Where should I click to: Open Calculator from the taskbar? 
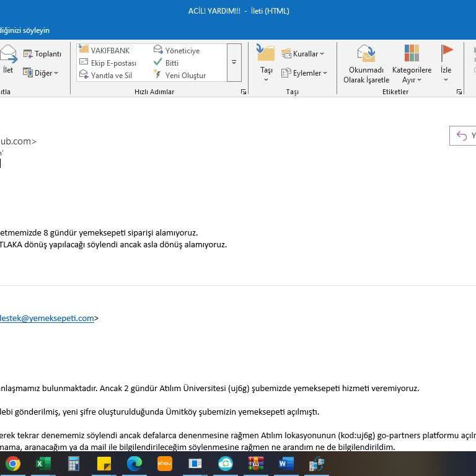click(x=74, y=464)
